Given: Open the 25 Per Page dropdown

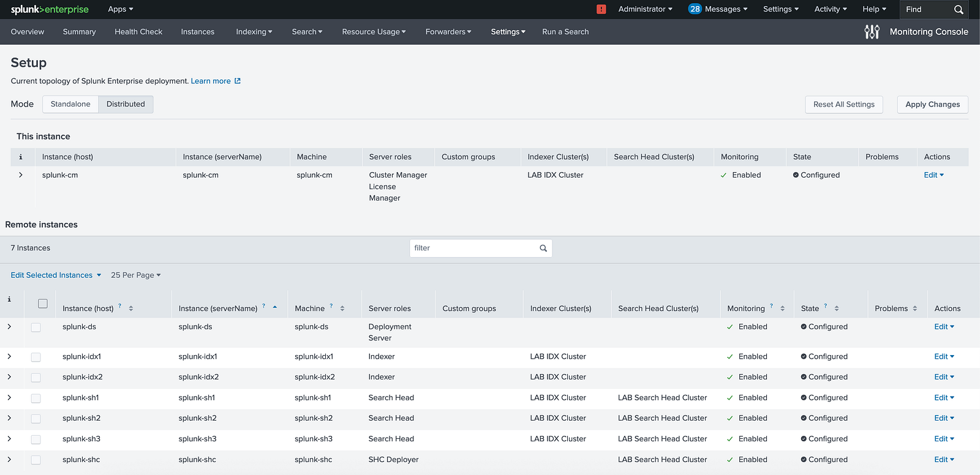Looking at the screenshot, I should pyautogui.click(x=135, y=275).
